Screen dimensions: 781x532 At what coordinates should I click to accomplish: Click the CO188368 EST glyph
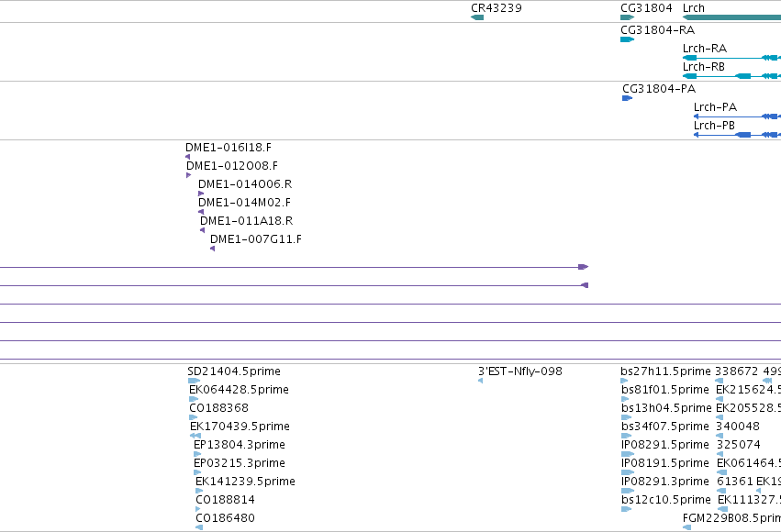pyautogui.click(x=195, y=417)
